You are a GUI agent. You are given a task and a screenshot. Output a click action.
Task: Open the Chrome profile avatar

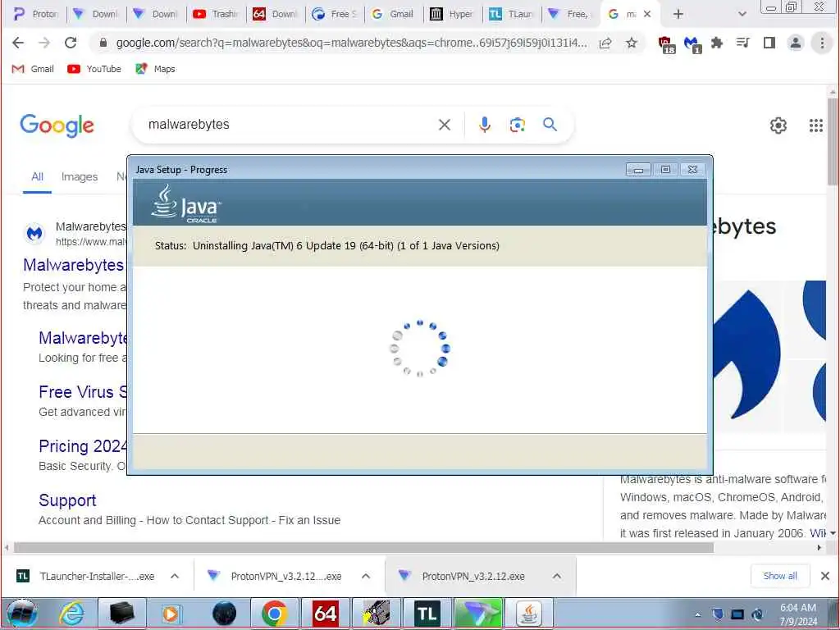click(x=796, y=43)
